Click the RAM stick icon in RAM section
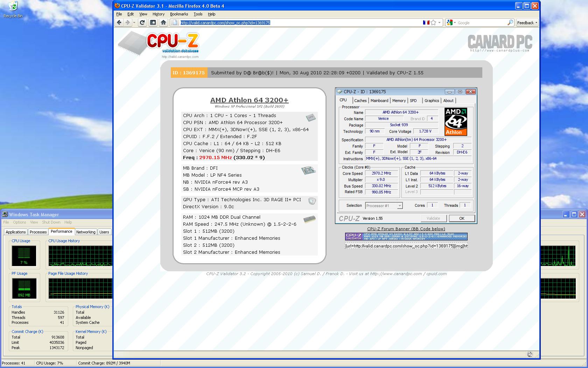 pos(309,219)
